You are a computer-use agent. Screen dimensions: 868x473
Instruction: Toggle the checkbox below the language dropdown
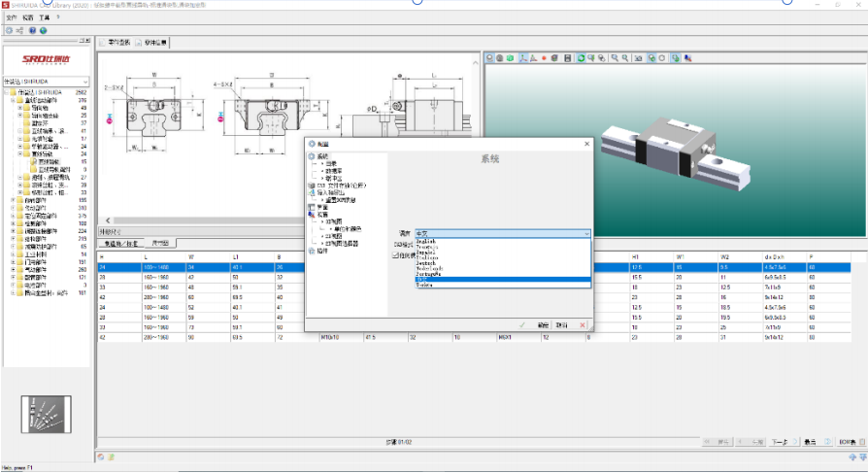coord(393,254)
